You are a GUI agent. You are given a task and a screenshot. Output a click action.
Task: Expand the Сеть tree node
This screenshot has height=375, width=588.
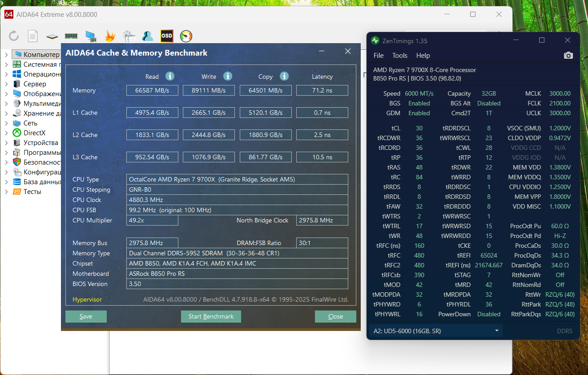pyautogui.click(x=6, y=123)
